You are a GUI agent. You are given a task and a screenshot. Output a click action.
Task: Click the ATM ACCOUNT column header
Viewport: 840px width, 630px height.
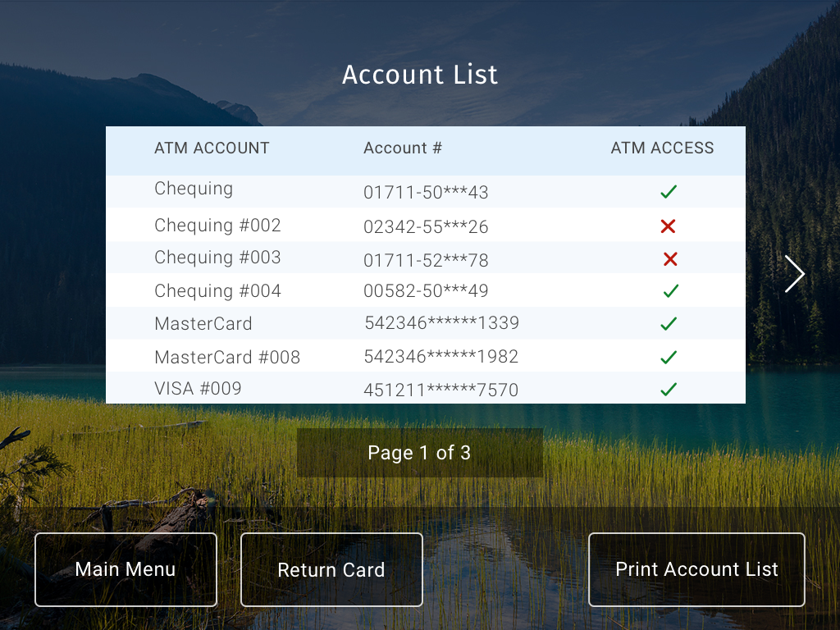[212, 148]
